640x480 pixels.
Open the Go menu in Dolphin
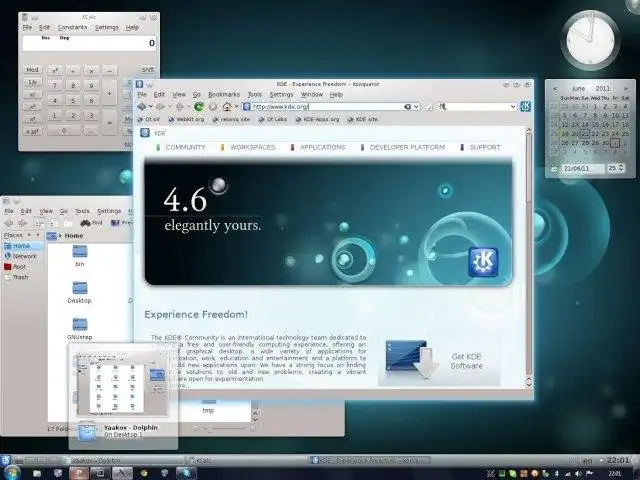pyautogui.click(x=64, y=211)
